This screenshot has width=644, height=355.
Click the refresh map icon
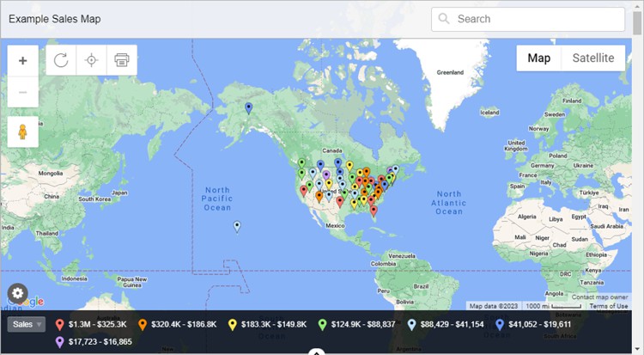(61, 60)
